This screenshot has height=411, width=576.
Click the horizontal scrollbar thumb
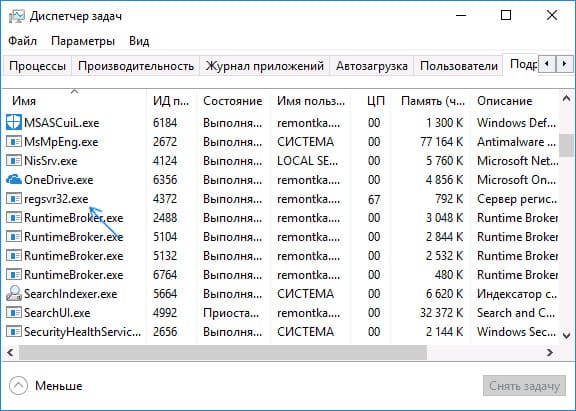(x=223, y=353)
